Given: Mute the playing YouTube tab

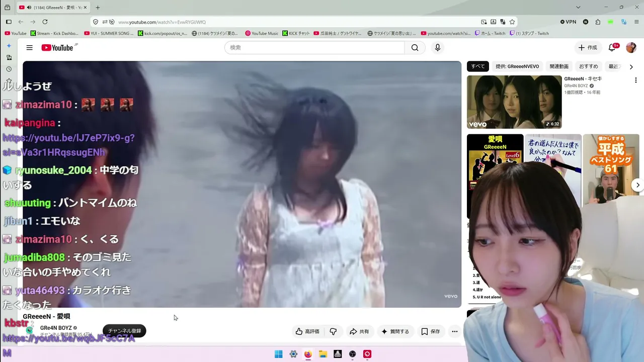Looking at the screenshot, I should pos(29,8).
